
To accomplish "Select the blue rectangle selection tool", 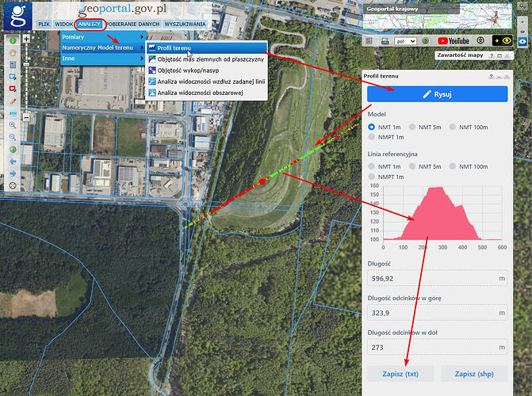I will click(x=13, y=77).
